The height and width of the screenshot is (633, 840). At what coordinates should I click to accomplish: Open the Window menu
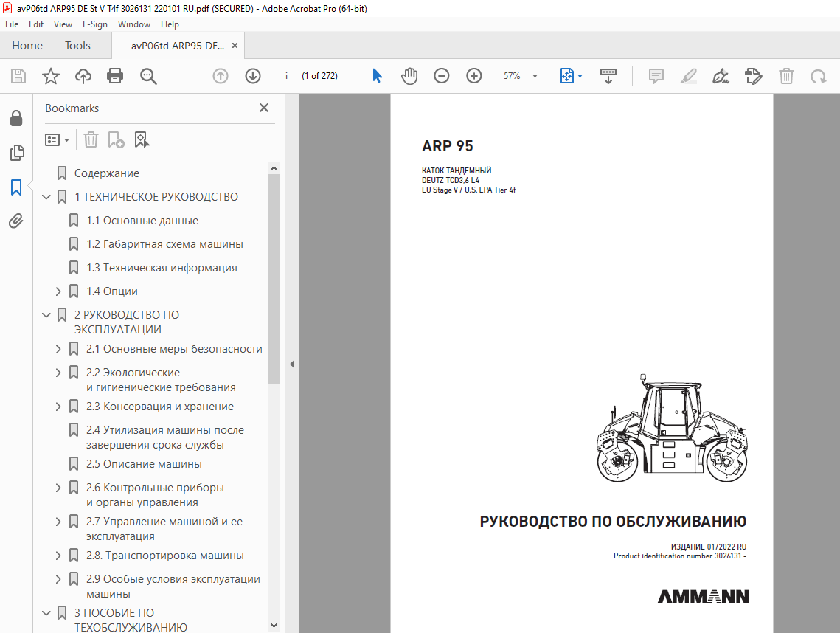click(x=134, y=24)
